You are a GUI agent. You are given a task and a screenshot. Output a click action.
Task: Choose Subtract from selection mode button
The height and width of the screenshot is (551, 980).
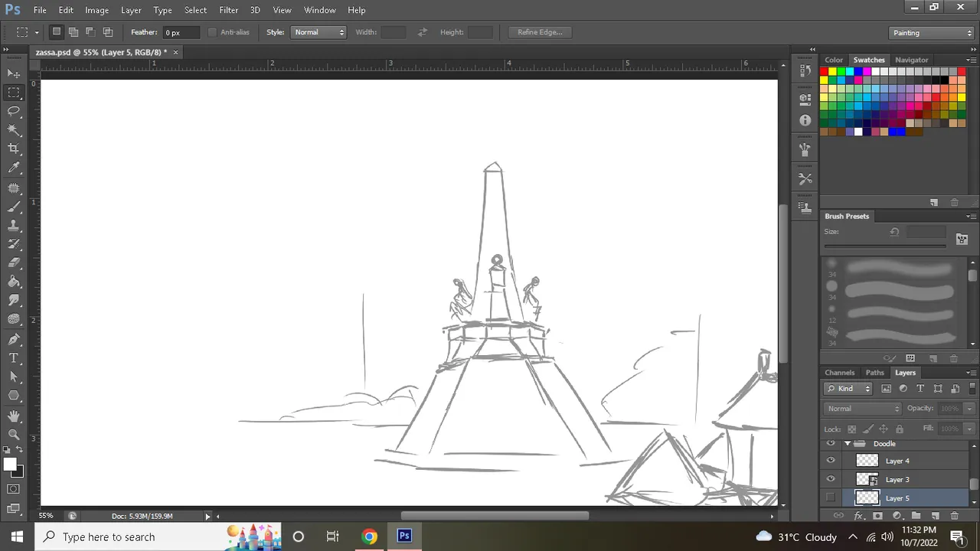coord(90,32)
